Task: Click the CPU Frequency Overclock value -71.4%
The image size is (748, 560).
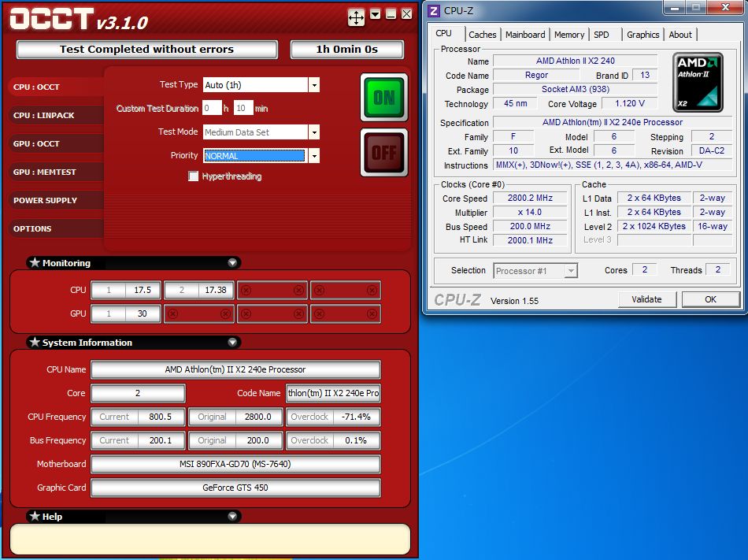Action: (x=356, y=417)
